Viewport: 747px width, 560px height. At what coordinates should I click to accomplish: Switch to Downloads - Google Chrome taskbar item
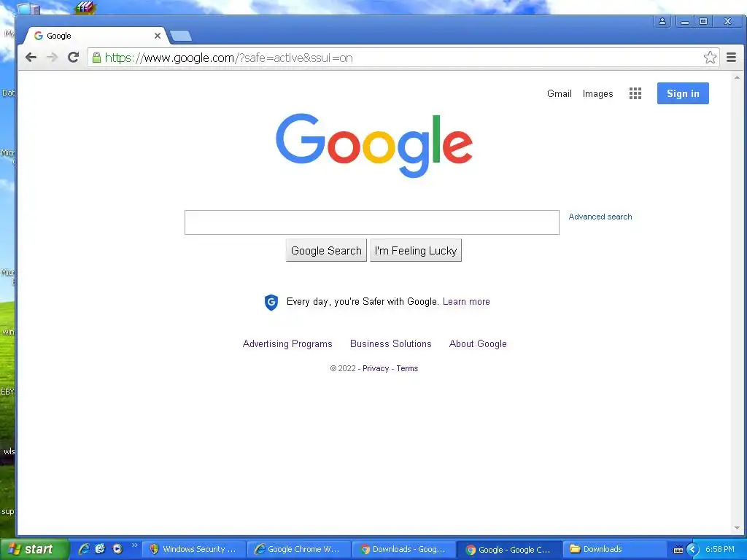tap(403, 550)
